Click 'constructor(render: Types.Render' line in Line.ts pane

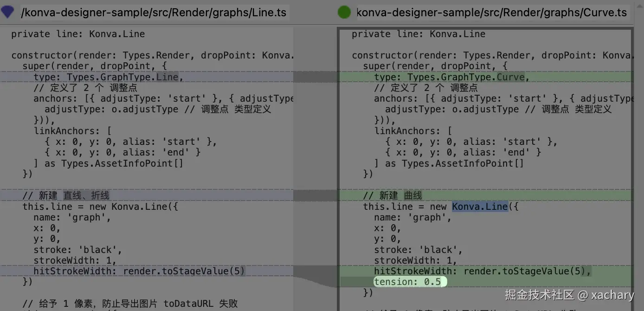coord(152,55)
